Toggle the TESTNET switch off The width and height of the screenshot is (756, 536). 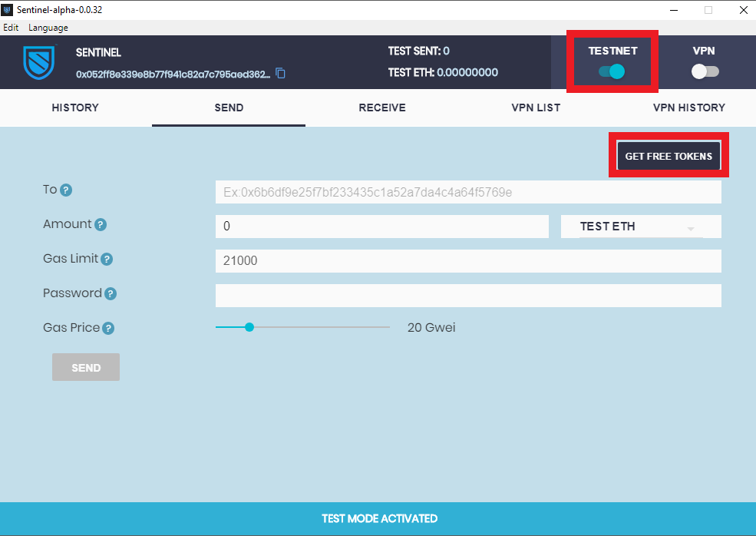[612, 71]
